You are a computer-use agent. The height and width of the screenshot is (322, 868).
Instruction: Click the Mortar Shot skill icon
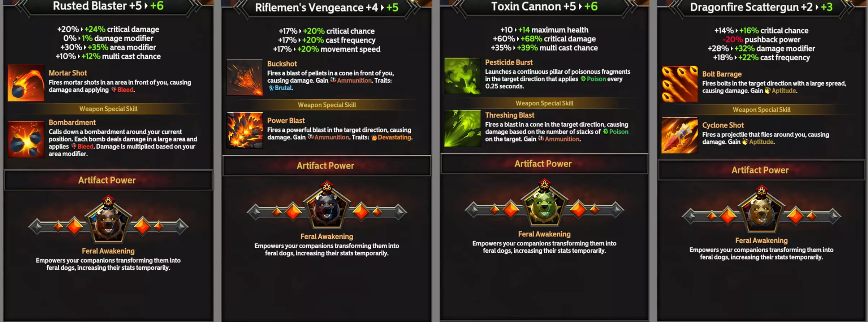click(x=26, y=83)
